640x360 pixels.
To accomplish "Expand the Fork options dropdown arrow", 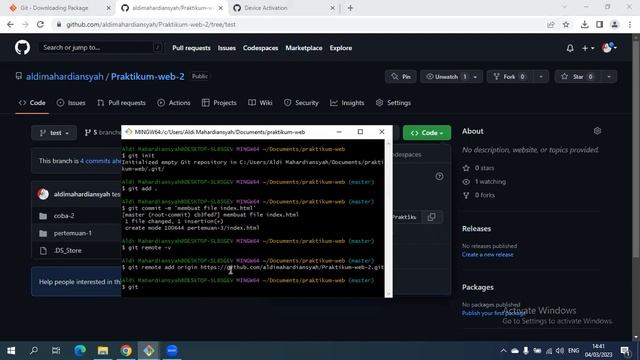I will pos(541,77).
